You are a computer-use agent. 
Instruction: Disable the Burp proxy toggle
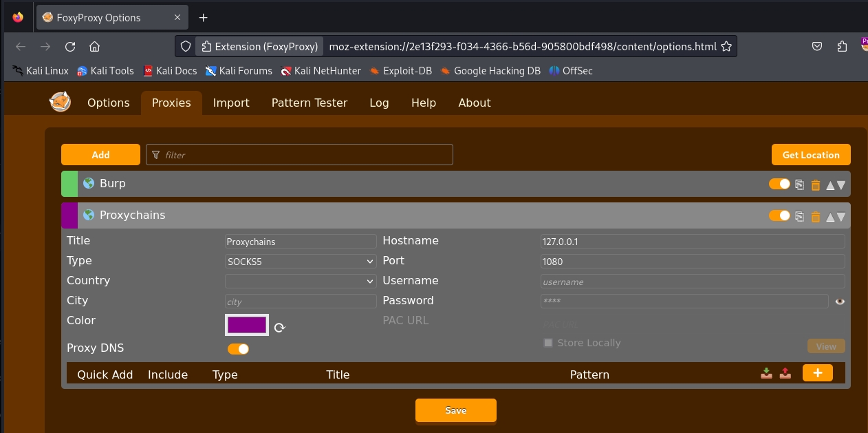[x=779, y=184]
